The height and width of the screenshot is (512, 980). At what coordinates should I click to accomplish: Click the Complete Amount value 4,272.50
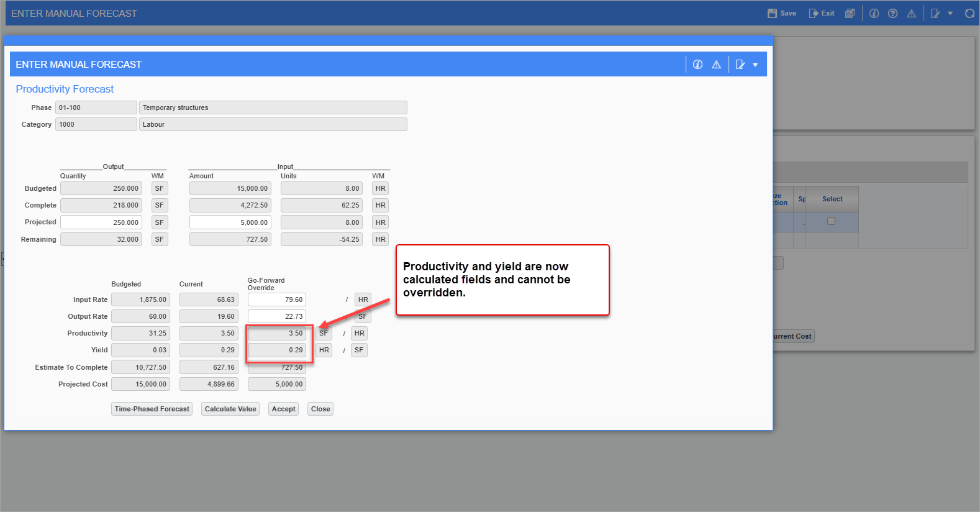(230, 205)
